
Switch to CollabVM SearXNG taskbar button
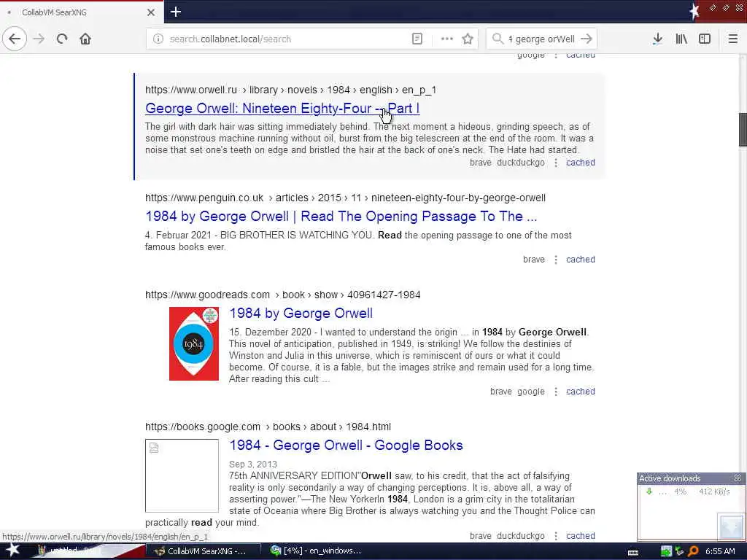pos(204,551)
